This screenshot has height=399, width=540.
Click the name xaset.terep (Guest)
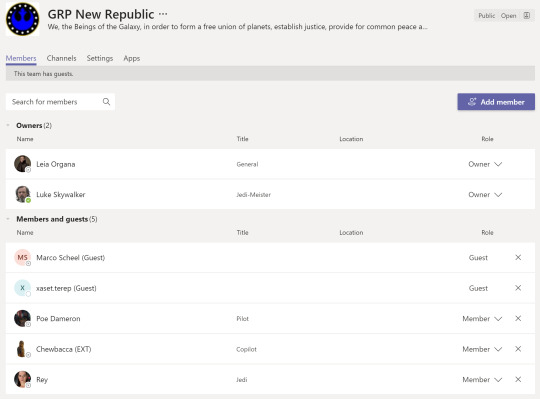click(x=66, y=288)
